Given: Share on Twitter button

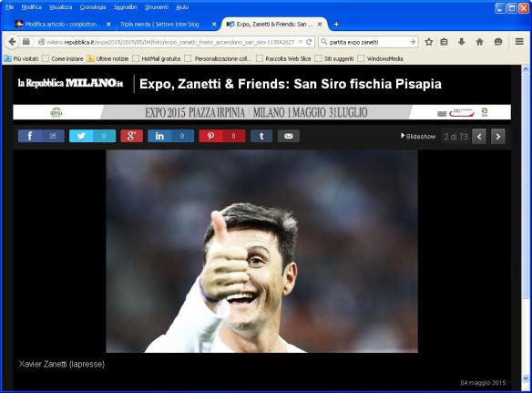Looking at the screenshot, I should coord(92,136).
